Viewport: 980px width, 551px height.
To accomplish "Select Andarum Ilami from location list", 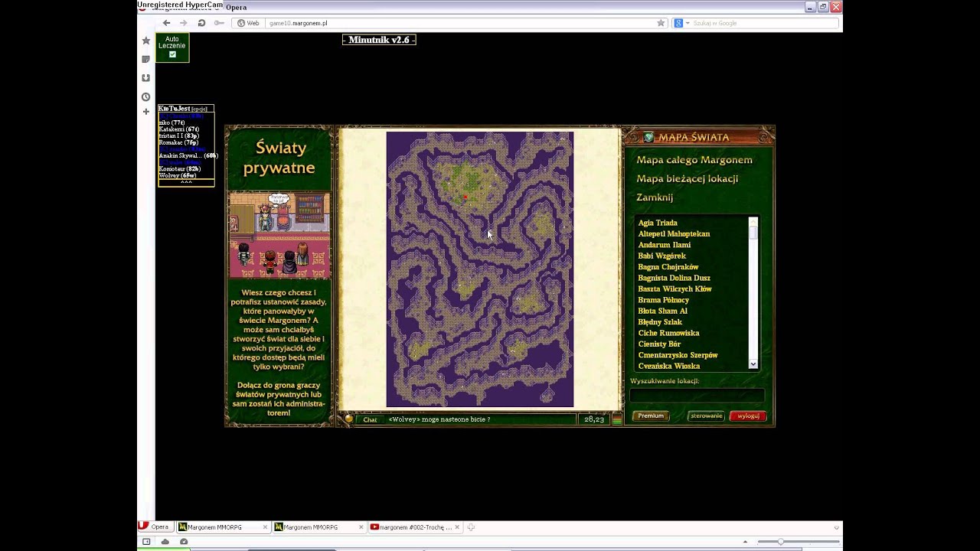I will [665, 245].
